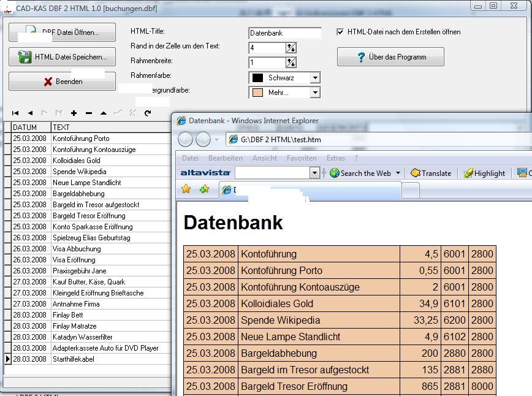Image resolution: width=532 pixels, height=396 pixels.
Task: Delete record using minus icon
Action: pyautogui.click(x=88, y=113)
